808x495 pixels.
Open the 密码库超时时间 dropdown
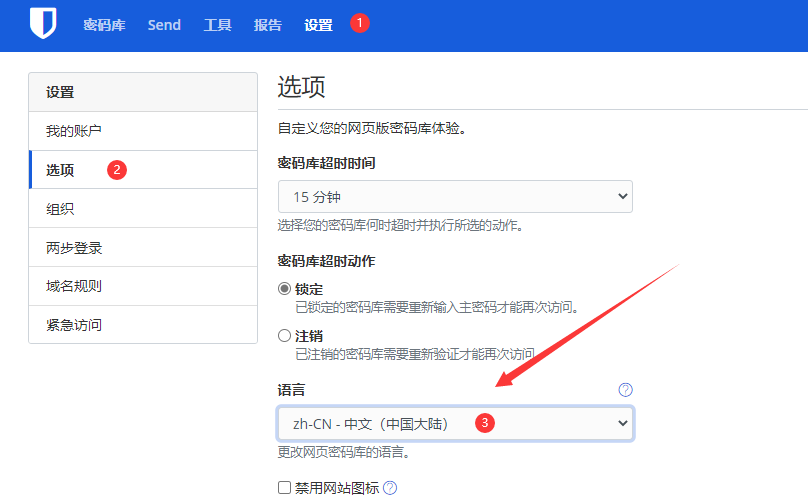[x=455, y=196]
